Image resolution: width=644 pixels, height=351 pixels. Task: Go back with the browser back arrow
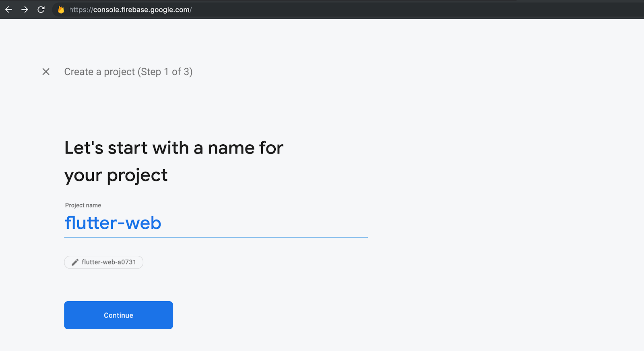[x=8, y=10]
